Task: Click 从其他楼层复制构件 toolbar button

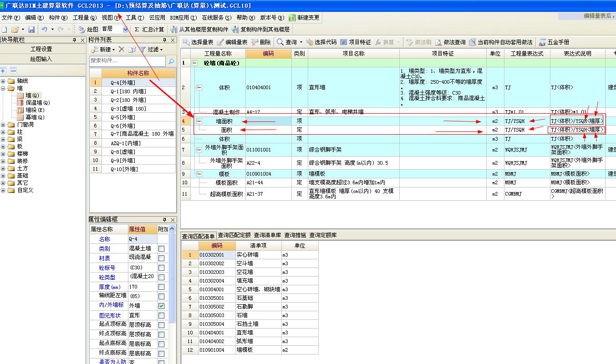Action: pyautogui.click(x=199, y=29)
